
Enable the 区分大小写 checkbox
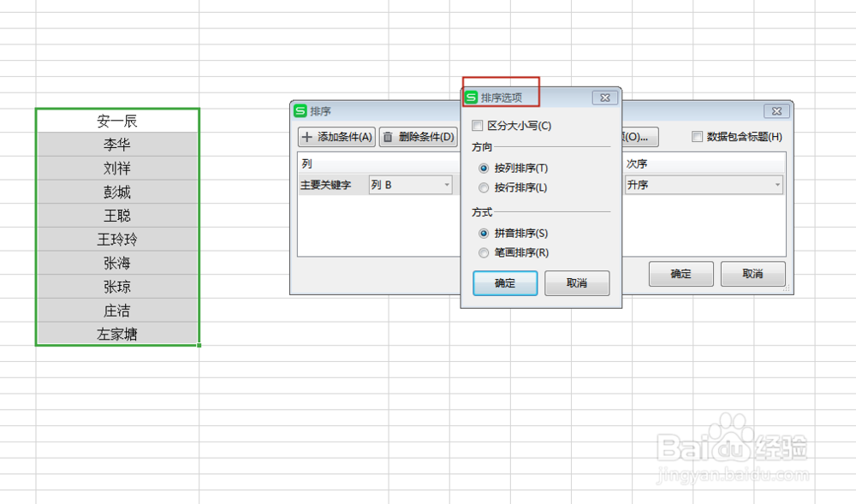[477, 124]
